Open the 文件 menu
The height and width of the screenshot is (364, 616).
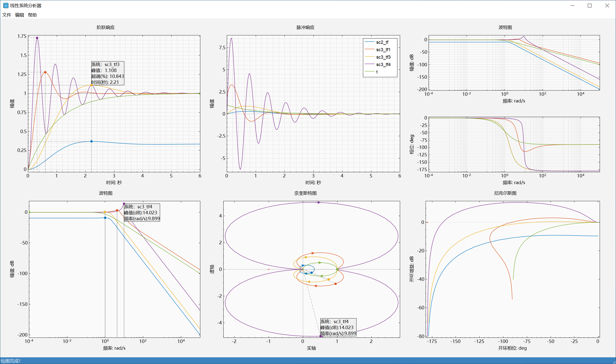pyautogui.click(x=7, y=15)
